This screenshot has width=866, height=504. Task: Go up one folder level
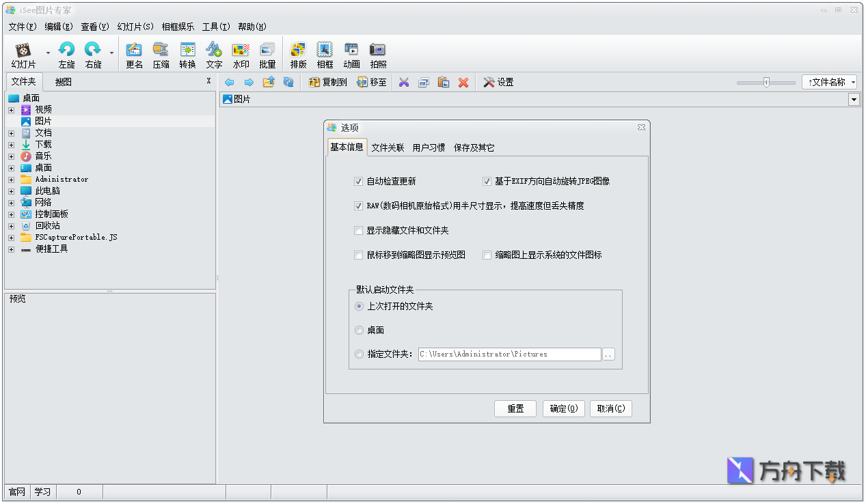pos(269,82)
